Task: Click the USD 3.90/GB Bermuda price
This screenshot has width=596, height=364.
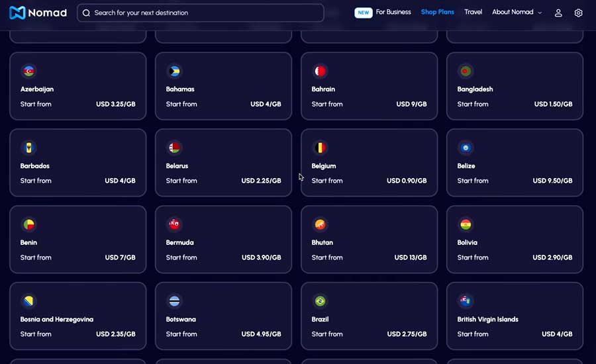Action: tap(262, 257)
